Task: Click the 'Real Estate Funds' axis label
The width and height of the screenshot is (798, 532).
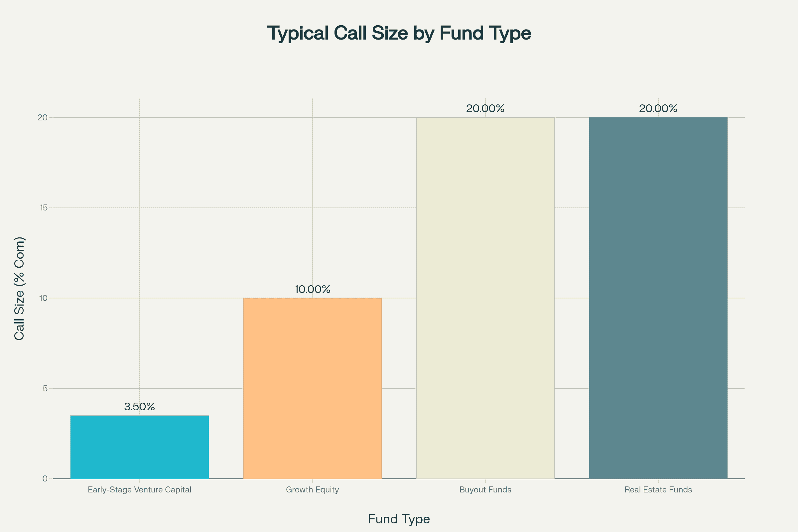Action: coord(658,489)
